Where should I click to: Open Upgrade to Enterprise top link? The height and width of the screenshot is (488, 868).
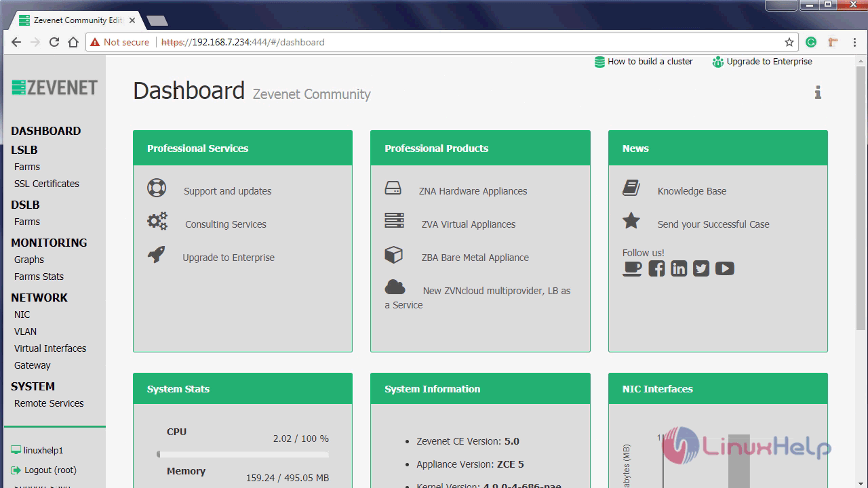770,62
